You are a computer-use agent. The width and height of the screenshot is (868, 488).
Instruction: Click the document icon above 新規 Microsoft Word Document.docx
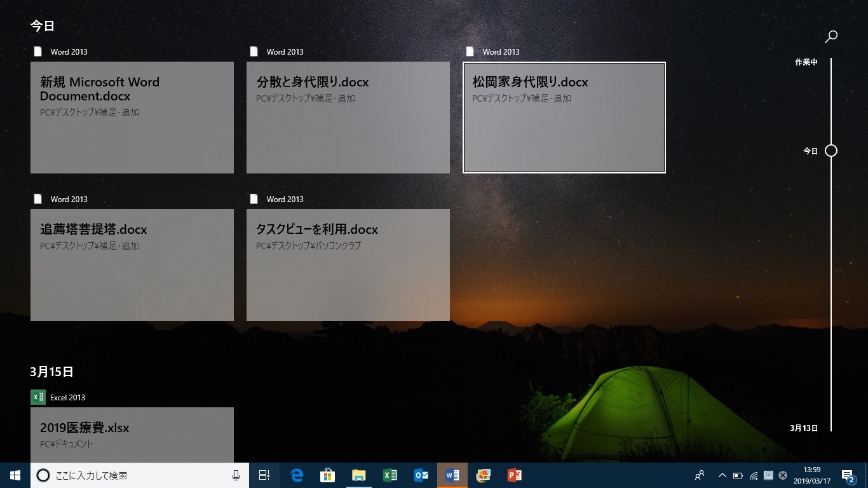pos(38,51)
